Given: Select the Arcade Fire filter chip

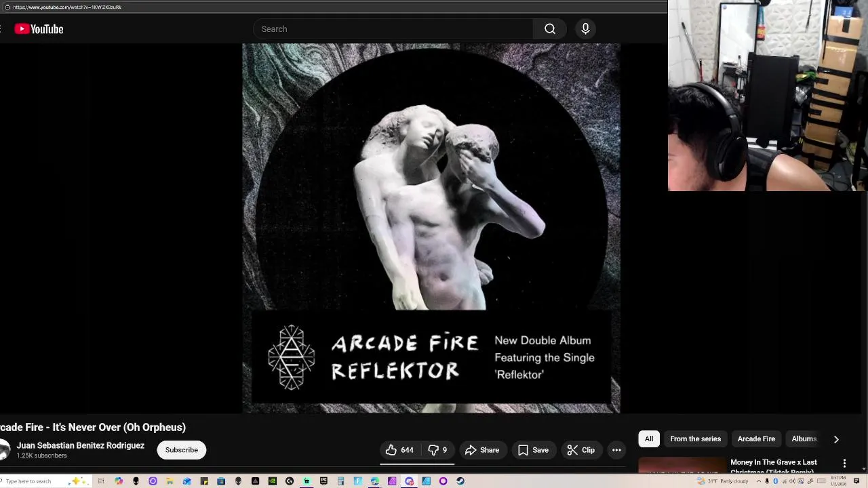Looking at the screenshot, I should click(756, 439).
